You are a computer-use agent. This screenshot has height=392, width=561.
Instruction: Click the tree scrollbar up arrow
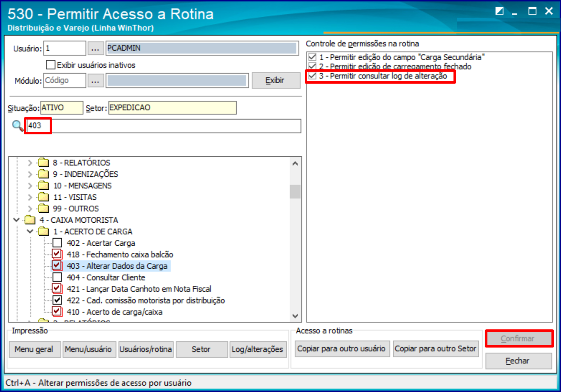pyautogui.click(x=295, y=163)
